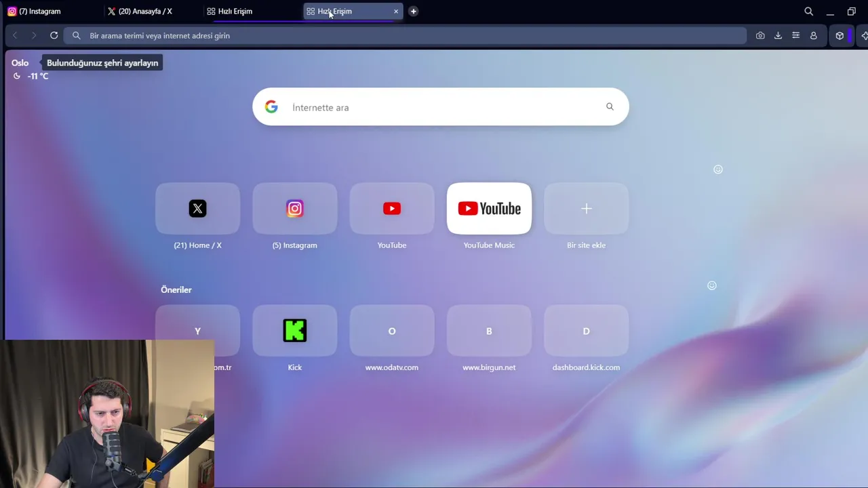Open the www.birgun.net suggestion tile
This screenshot has height=488, width=868.
tap(489, 331)
